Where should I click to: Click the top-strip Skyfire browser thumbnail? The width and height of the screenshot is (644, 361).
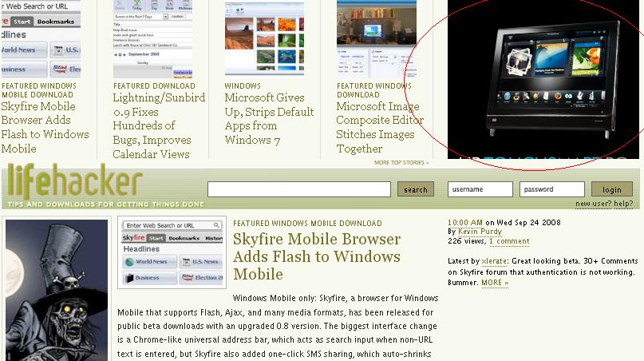pos(41,39)
